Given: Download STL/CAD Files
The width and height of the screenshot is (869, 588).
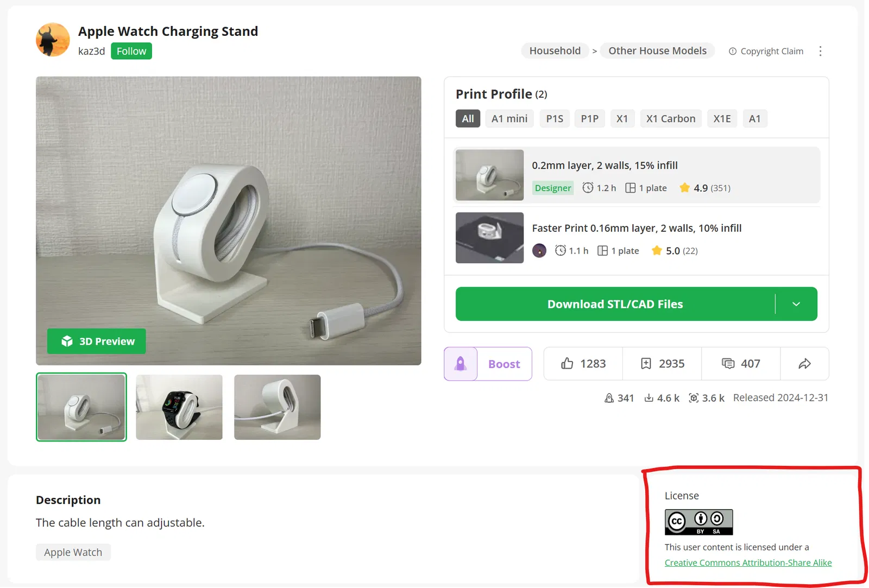Looking at the screenshot, I should (x=615, y=304).
